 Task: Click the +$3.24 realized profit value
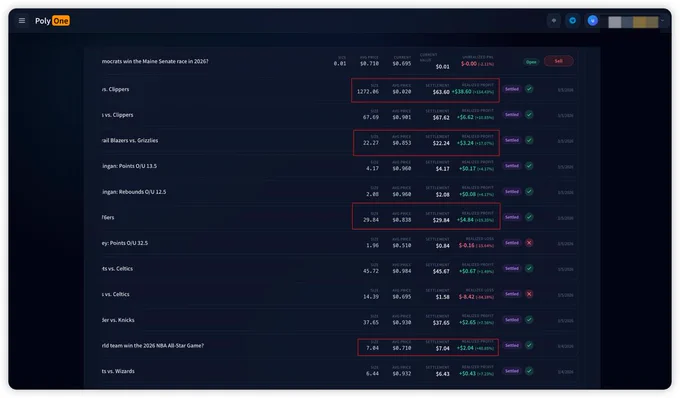465,143
